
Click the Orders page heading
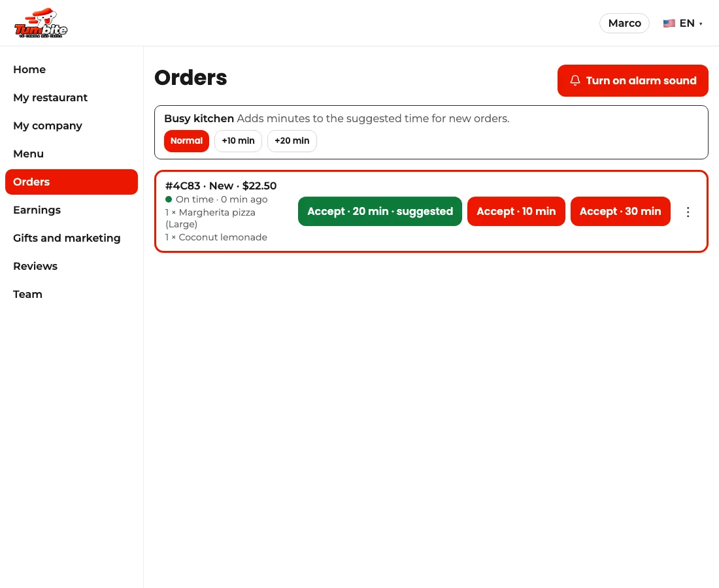pyautogui.click(x=191, y=78)
